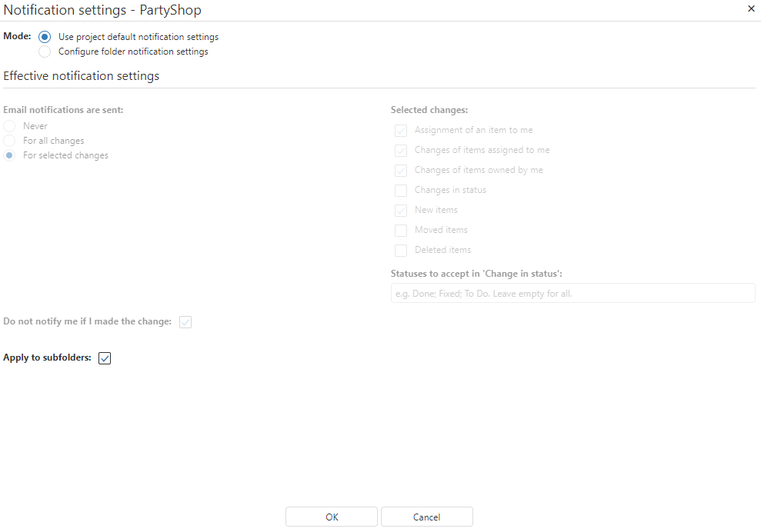This screenshot has width=761, height=532.
Task: Select the 'For all changes' option
Action: [x=9, y=141]
